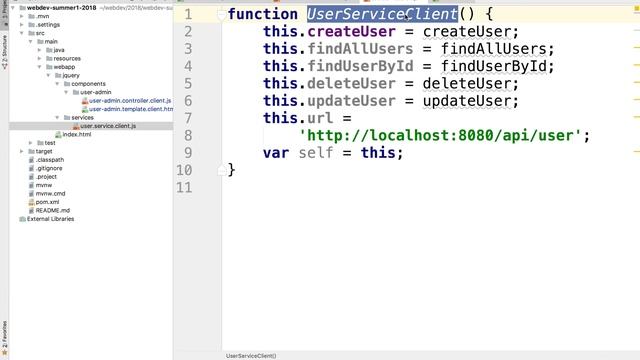Expand the .mvn folder arrow
Viewport: 640px width, 360px height.
[x=22, y=16]
